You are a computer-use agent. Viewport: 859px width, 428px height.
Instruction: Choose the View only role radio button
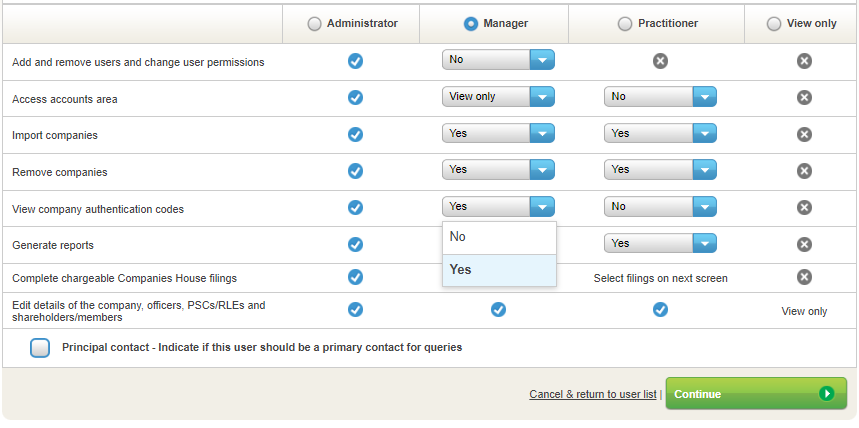tap(774, 24)
